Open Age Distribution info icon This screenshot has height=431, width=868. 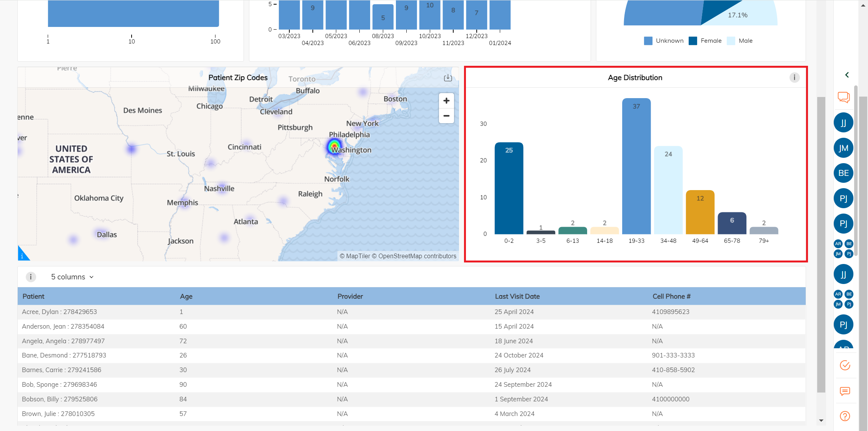[x=794, y=78]
